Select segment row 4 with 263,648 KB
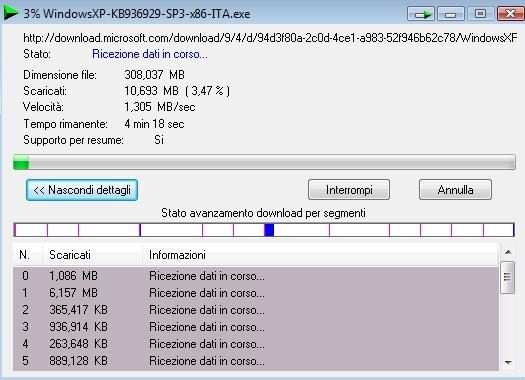 click(256, 344)
